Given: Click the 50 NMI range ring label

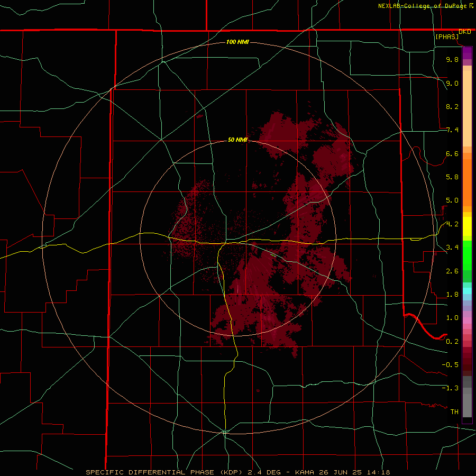Looking at the screenshot, I should (x=237, y=140).
